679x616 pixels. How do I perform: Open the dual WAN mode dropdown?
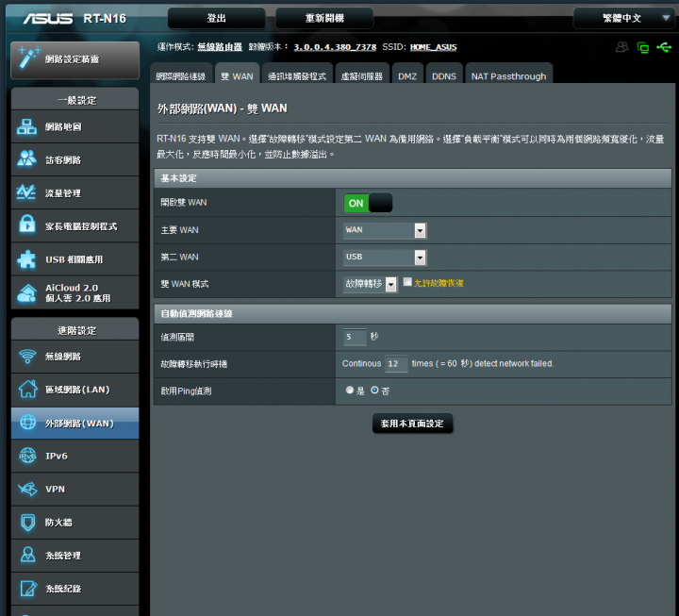(370, 284)
